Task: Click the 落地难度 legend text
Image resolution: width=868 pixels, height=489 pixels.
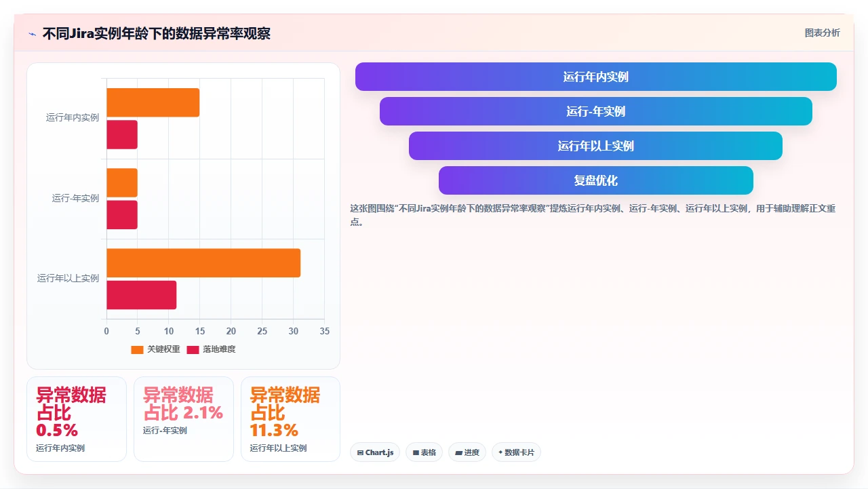Action: point(219,349)
